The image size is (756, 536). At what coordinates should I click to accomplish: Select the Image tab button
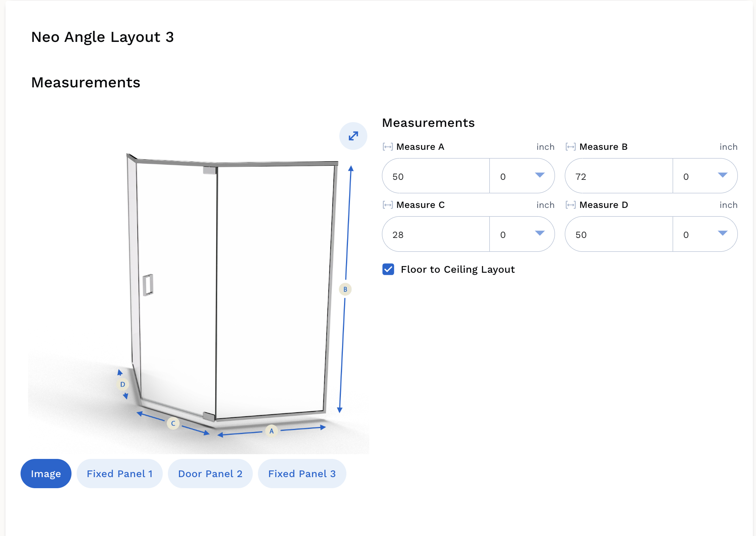(x=46, y=474)
